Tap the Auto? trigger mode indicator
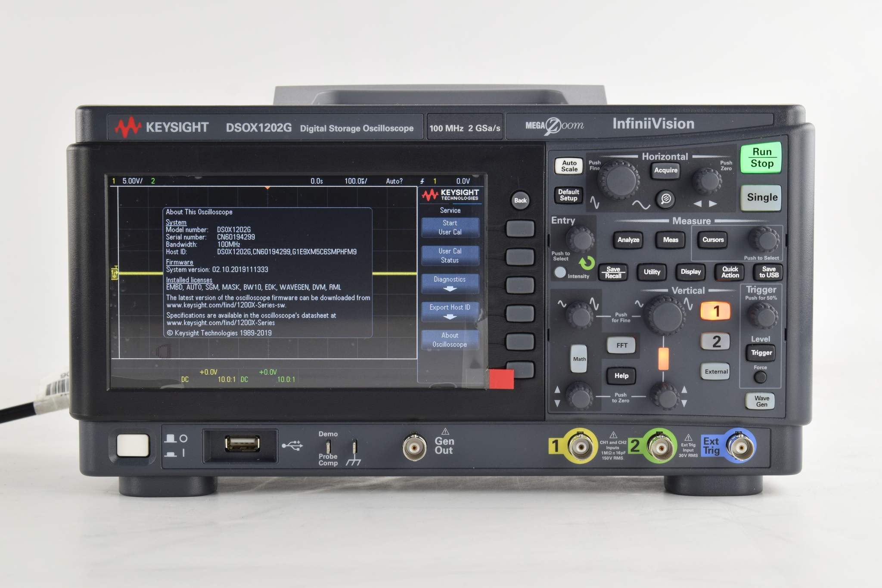 [x=394, y=181]
